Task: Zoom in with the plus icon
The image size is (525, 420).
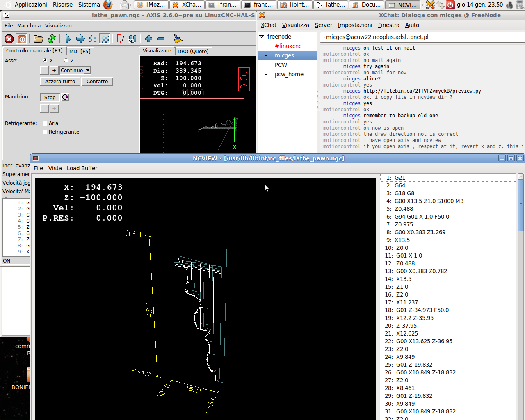Action: click(148, 39)
